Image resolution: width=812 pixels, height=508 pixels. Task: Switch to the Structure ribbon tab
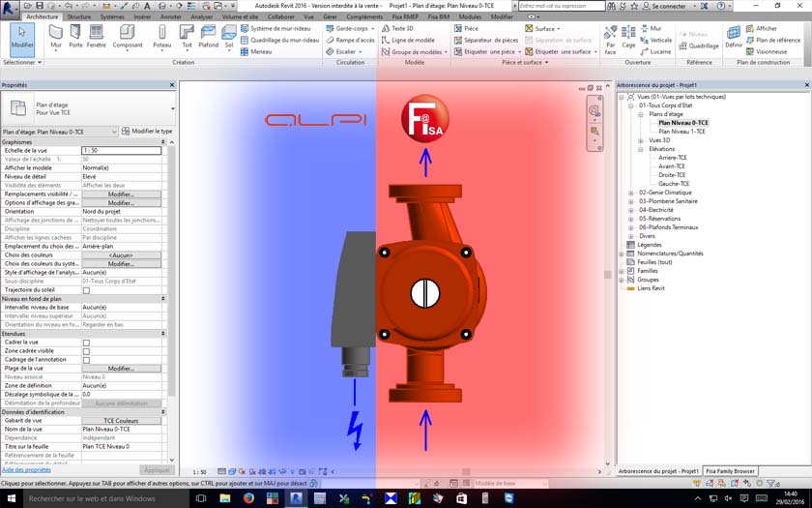(x=79, y=16)
